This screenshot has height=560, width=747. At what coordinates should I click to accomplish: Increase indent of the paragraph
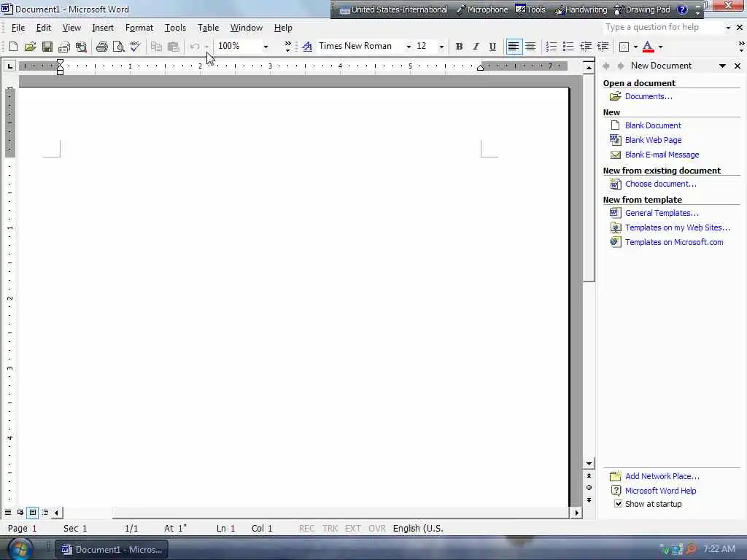pos(603,47)
